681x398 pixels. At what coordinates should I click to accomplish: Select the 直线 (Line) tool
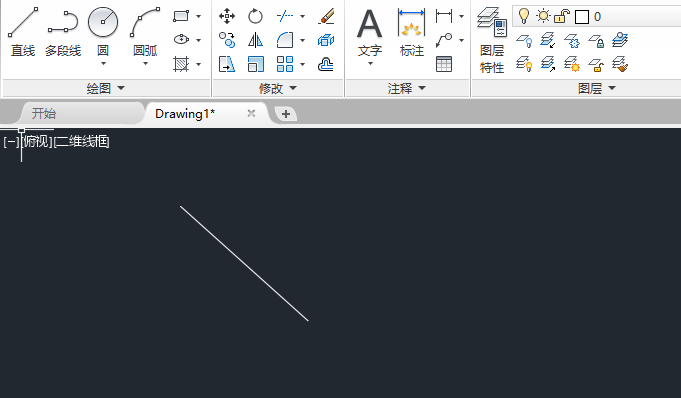[23, 32]
